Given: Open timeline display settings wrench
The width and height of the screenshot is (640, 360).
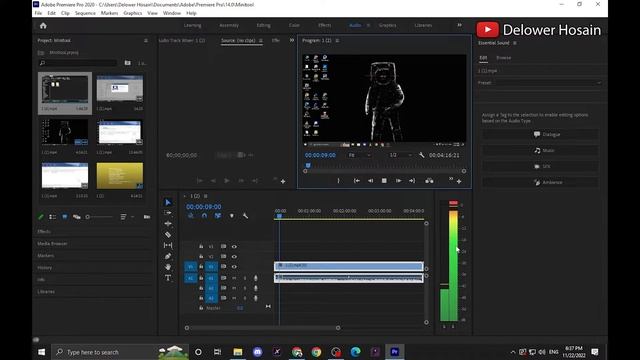Looking at the screenshot, I should (245, 216).
